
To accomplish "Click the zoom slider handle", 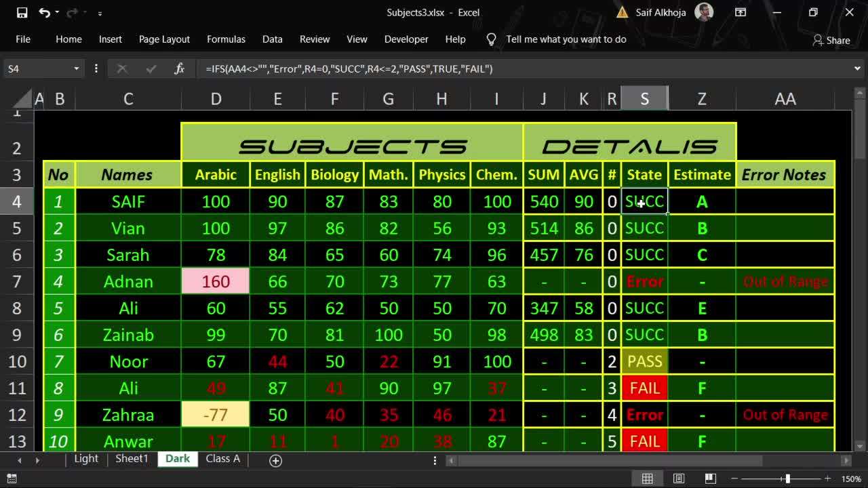I will (x=787, y=479).
